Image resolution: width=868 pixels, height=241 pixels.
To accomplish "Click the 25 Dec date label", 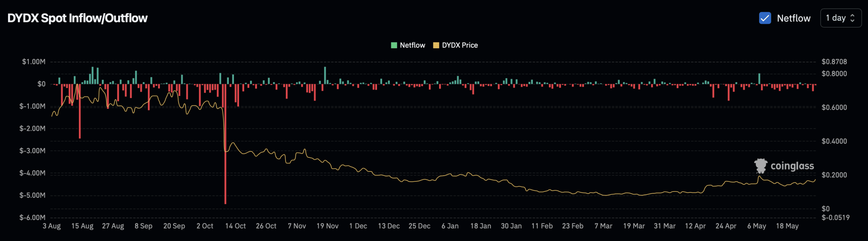I will (x=419, y=226).
